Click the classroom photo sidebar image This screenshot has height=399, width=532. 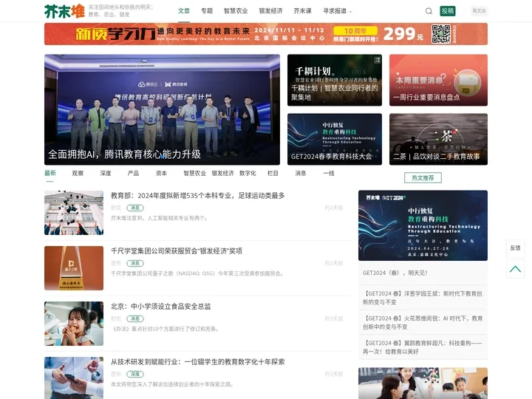423,383
